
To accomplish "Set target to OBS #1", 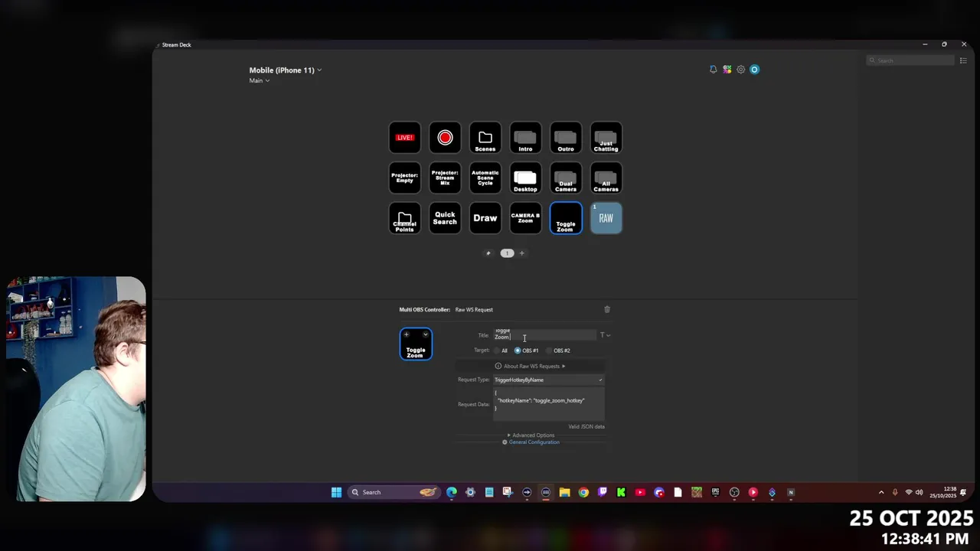I will [x=526, y=350].
